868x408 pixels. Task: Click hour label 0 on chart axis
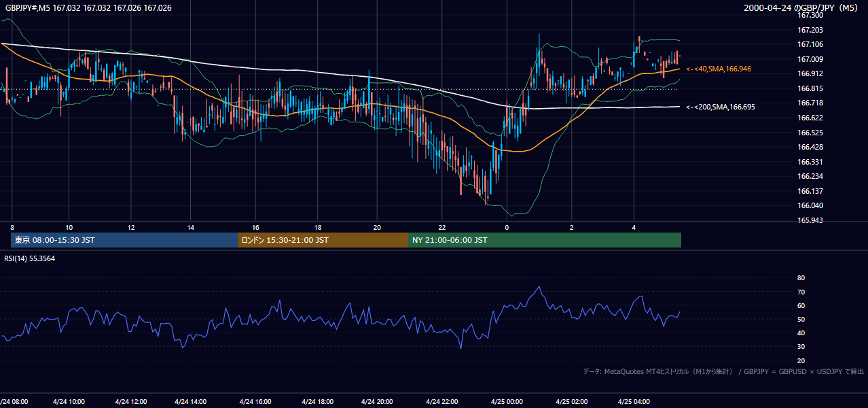pyautogui.click(x=507, y=227)
